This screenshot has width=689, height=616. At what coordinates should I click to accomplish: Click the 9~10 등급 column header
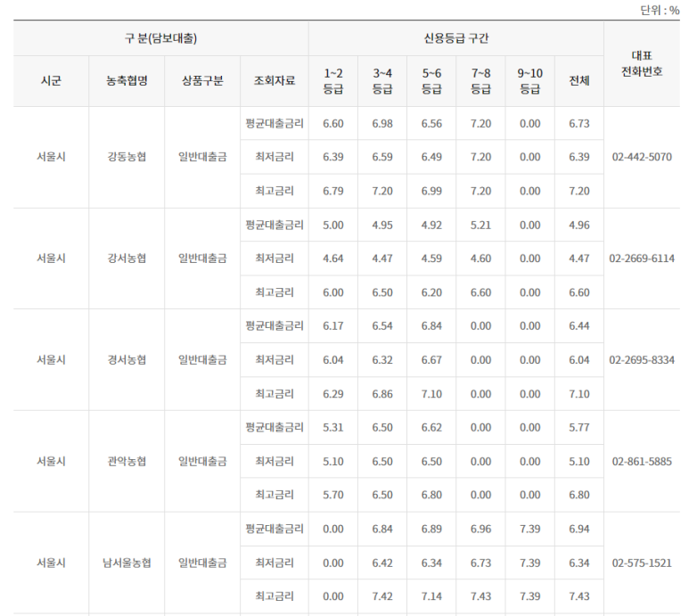point(530,81)
